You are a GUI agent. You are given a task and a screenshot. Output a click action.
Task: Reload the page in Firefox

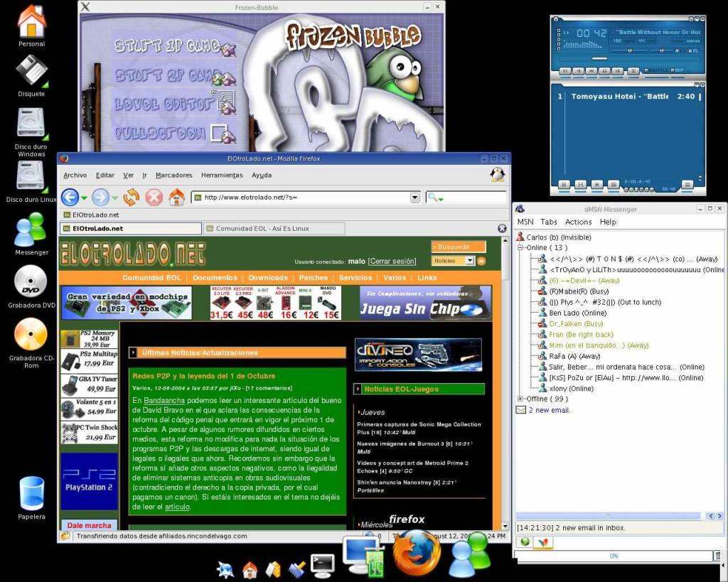coord(132,198)
